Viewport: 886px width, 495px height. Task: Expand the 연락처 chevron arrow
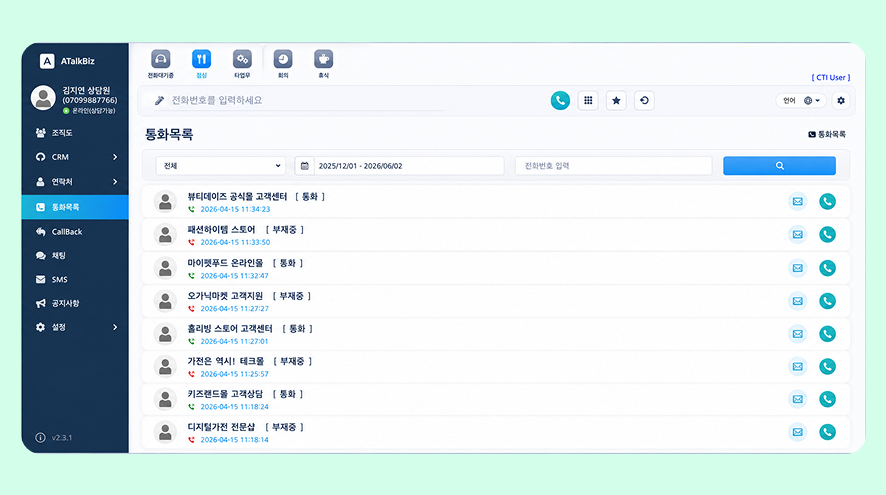click(115, 182)
